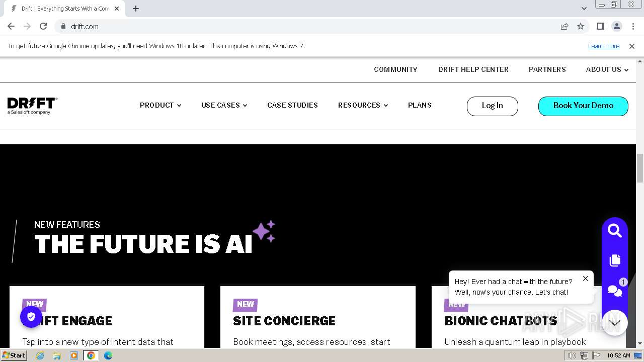Open the tab search dropdown arrow

[584, 9]
